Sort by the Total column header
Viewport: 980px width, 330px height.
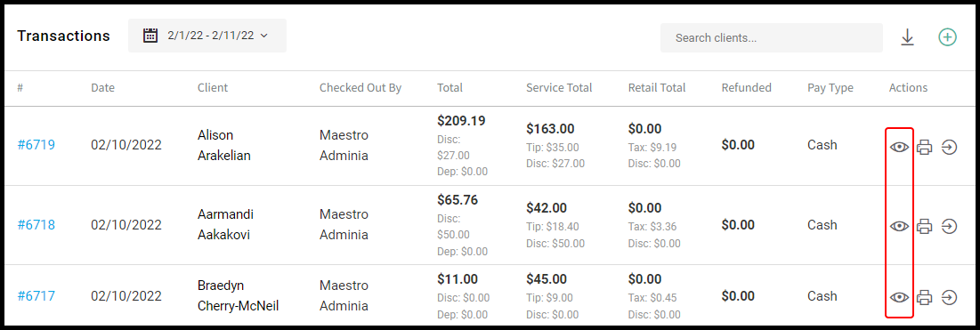click(450, 88)
